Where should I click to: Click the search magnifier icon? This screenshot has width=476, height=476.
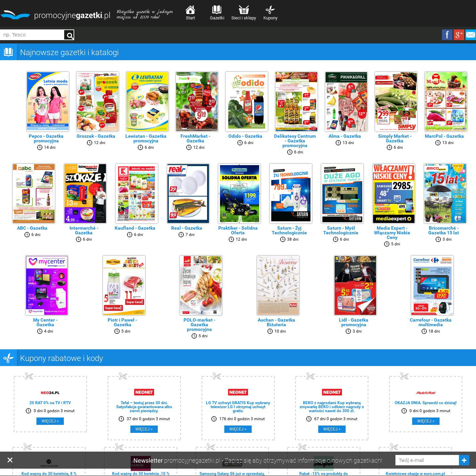pos(69,35)
